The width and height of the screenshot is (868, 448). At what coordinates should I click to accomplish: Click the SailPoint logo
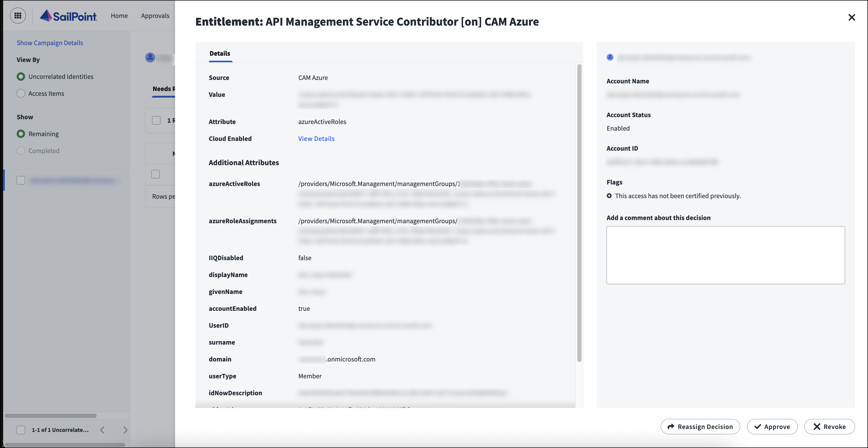(68, 16)
